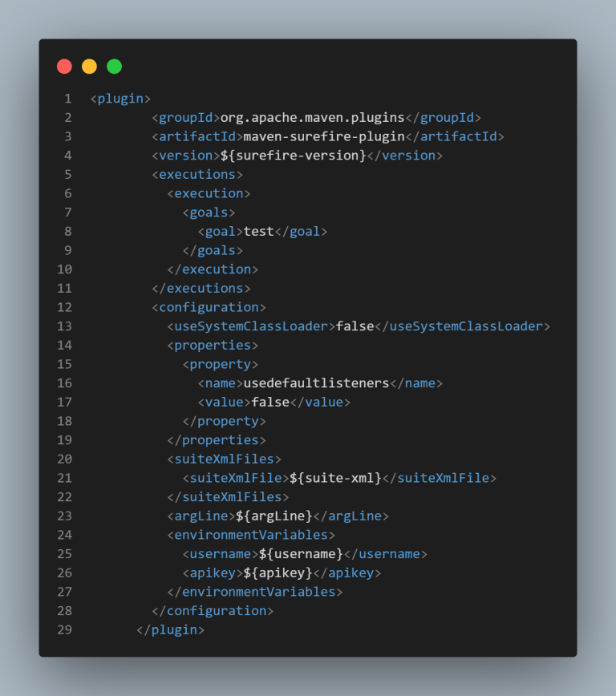The image size is (616, 696).
Task: Click the ${apikey} placeholder
Action: [278, 573]
